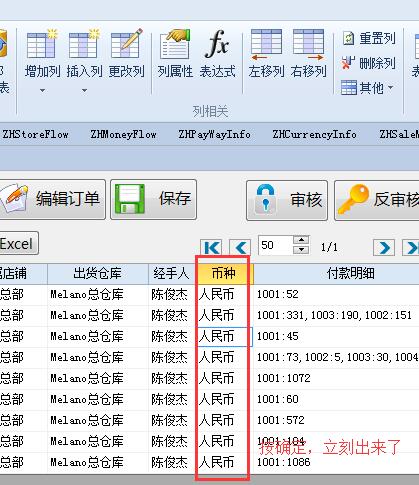Viewport: 419px width, 485px height.
Task: Expand the arrow under 增加列
Action: pos(42,90)
